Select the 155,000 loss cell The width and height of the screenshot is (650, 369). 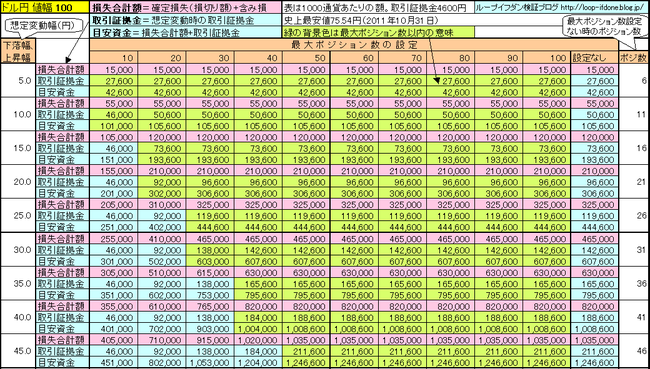click(114, 170)
